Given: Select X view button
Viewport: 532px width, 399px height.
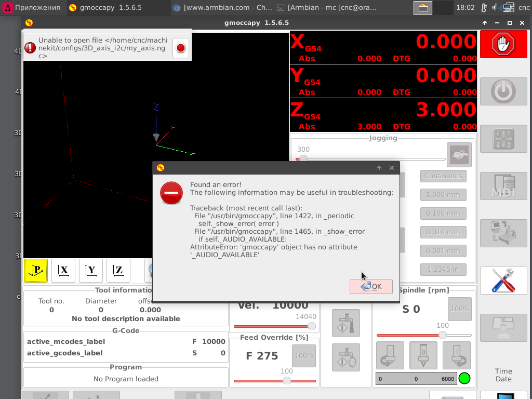Looking at the screenshot, I should coord(63,270).
